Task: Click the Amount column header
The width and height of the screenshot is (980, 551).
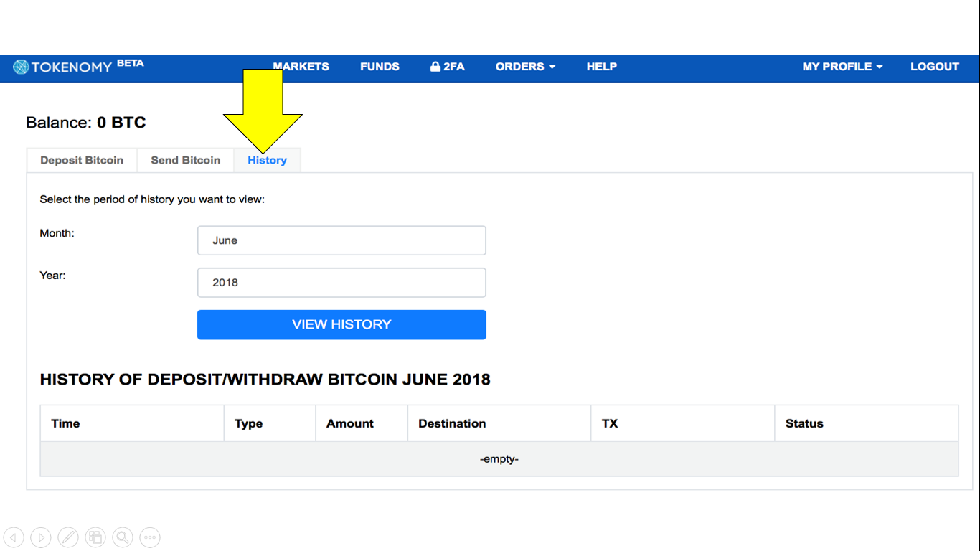Action: click(x=362, y=423)
